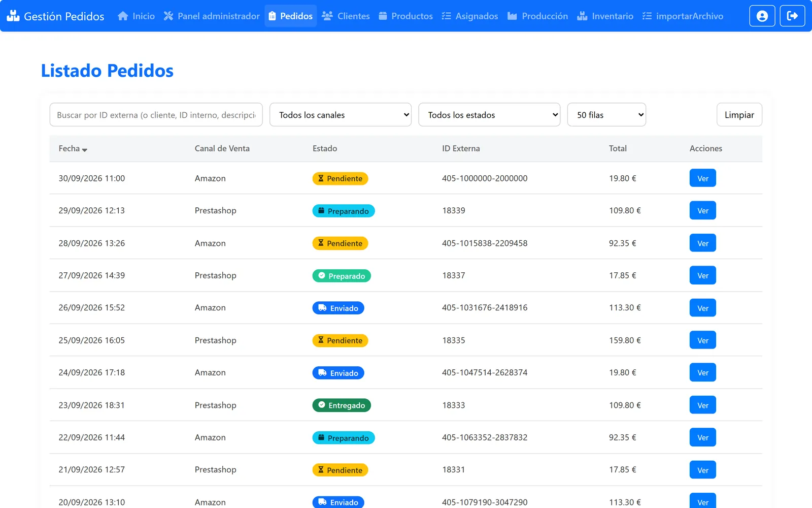Image resolution: width=812 pixels, height=508 pixels.
Task: Click the Listado Pedidos heading
Action: coord(107,71)
